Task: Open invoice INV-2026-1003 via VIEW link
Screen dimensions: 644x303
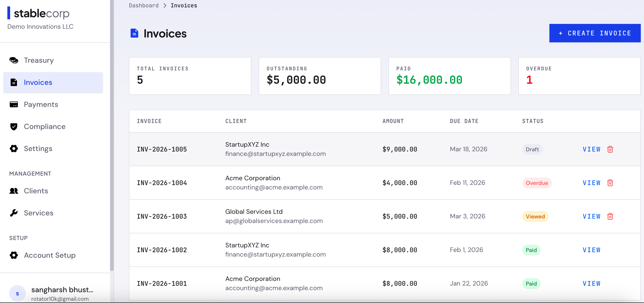Action: coord(591,216)
